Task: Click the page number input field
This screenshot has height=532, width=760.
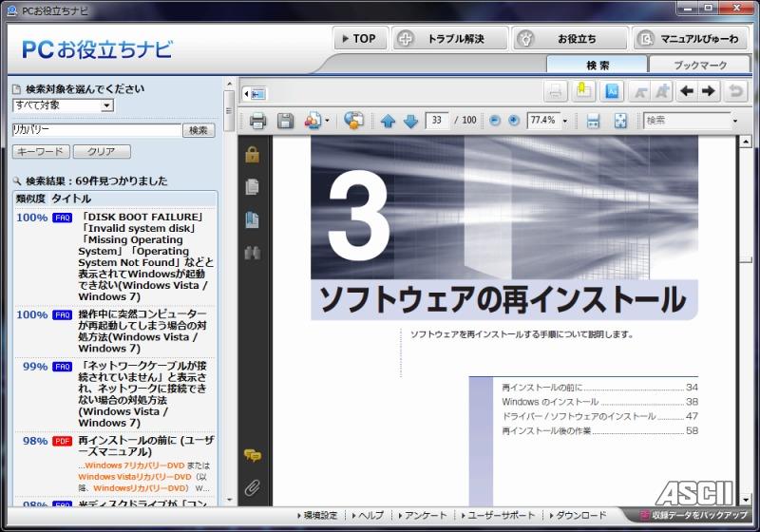Action: pyautogui.click(x=438, y=121)
